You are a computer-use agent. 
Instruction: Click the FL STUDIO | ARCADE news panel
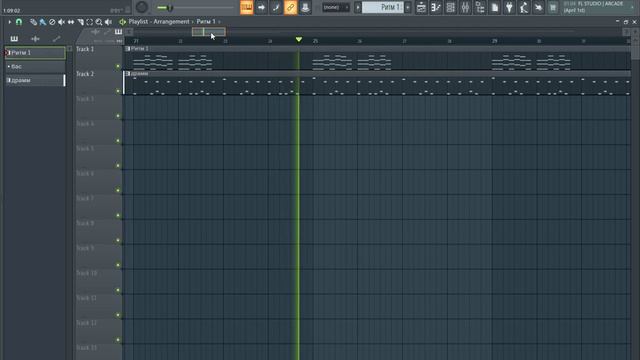point(598,7)
